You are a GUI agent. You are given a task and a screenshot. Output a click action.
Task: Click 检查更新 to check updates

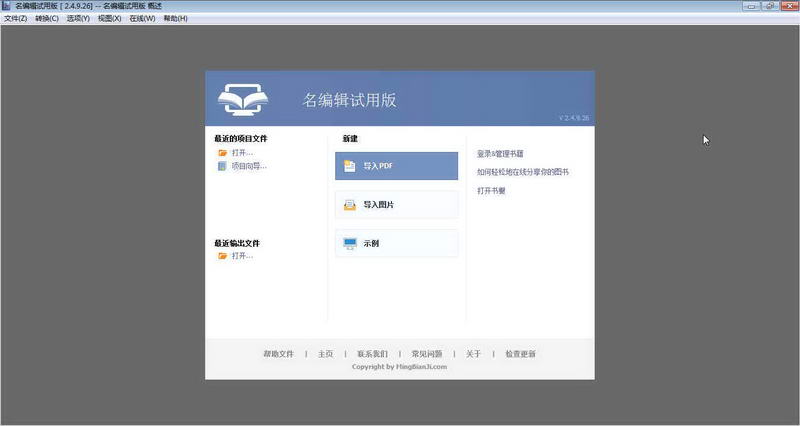[x=520, y=354]
